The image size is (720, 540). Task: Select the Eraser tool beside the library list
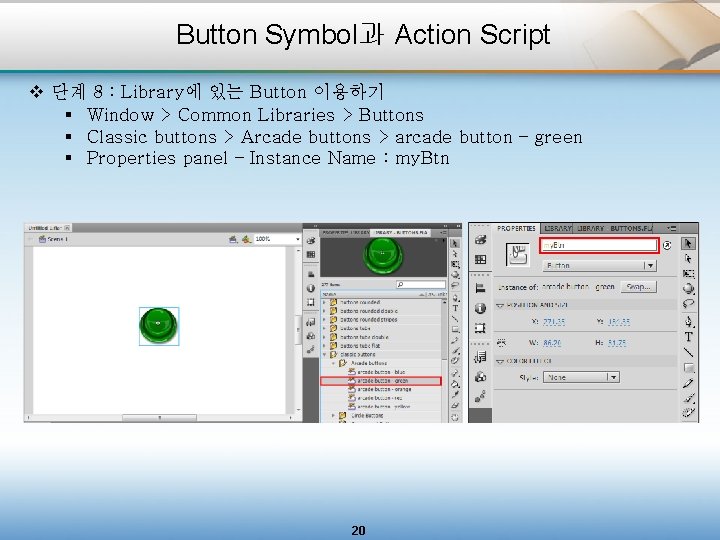tap(455, 405)
